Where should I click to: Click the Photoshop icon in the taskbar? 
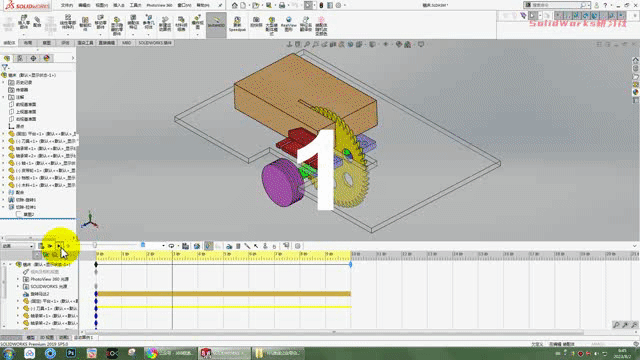point(71,353)
